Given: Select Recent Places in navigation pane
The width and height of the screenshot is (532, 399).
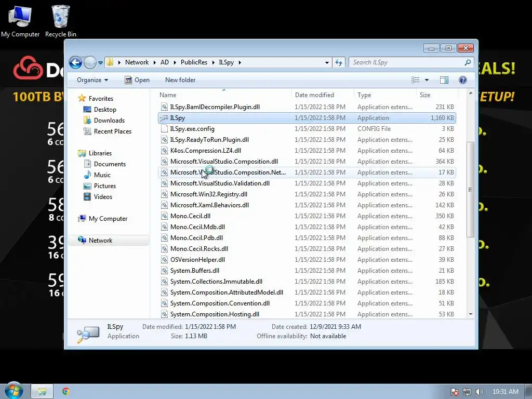Looking at the screenshot, I should pyautogui.click(x=112, y=131).
